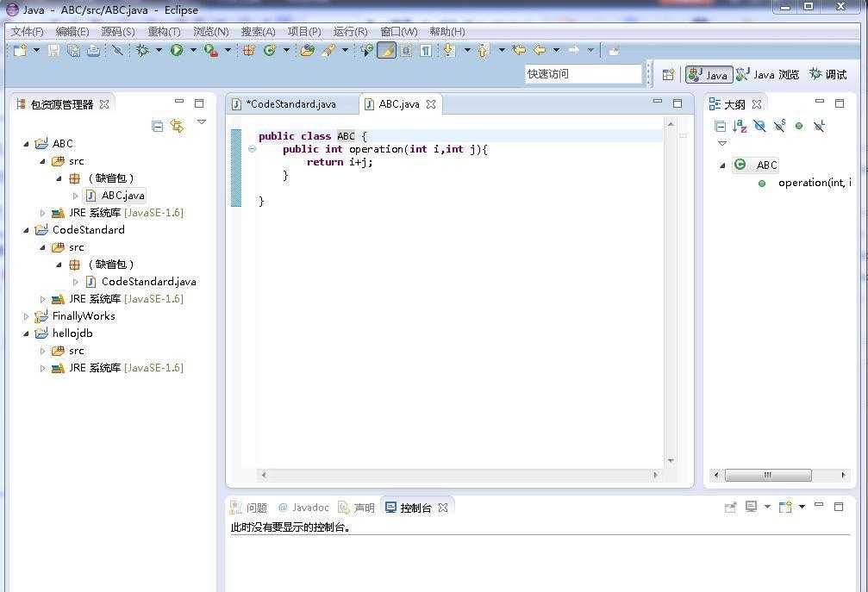Click the editor horizontal scrollbar track
The height and width of the screenshot is (592, 868).
pyautogui.click(x=459, y=475)
